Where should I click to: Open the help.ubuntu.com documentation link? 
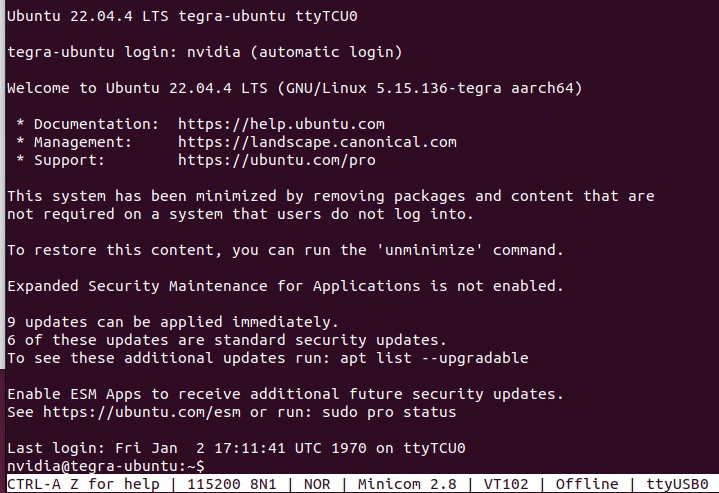281,124
